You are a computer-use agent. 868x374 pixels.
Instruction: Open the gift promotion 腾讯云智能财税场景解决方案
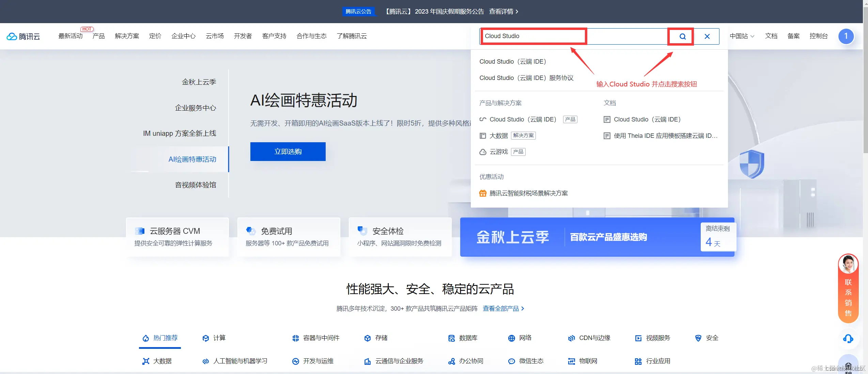pyautogui.click(x=528, y=193)
